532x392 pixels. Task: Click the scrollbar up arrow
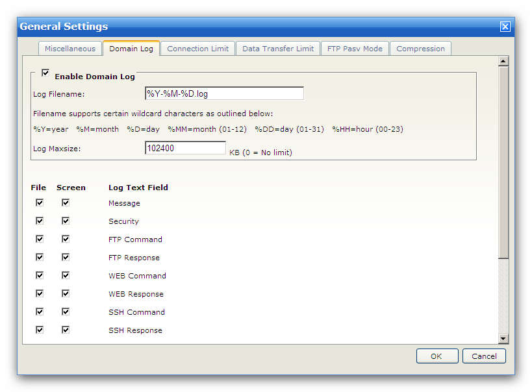[503, 61]
